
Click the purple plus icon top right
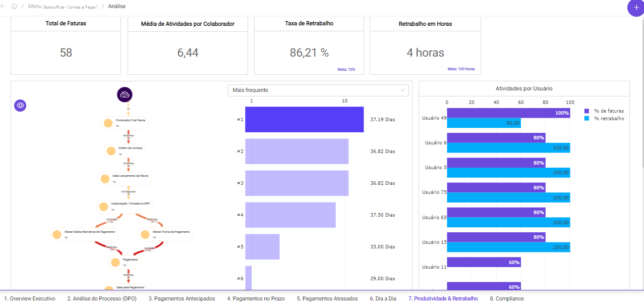(635, 8)
